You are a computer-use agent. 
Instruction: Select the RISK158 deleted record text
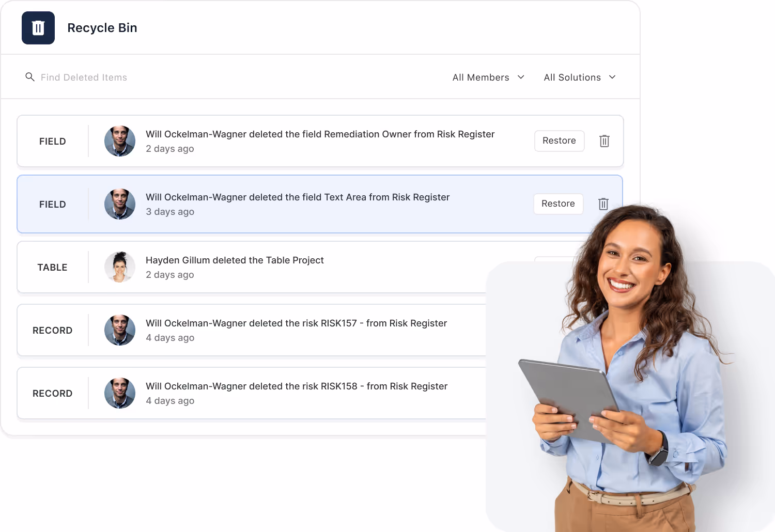tap(297, 386)
